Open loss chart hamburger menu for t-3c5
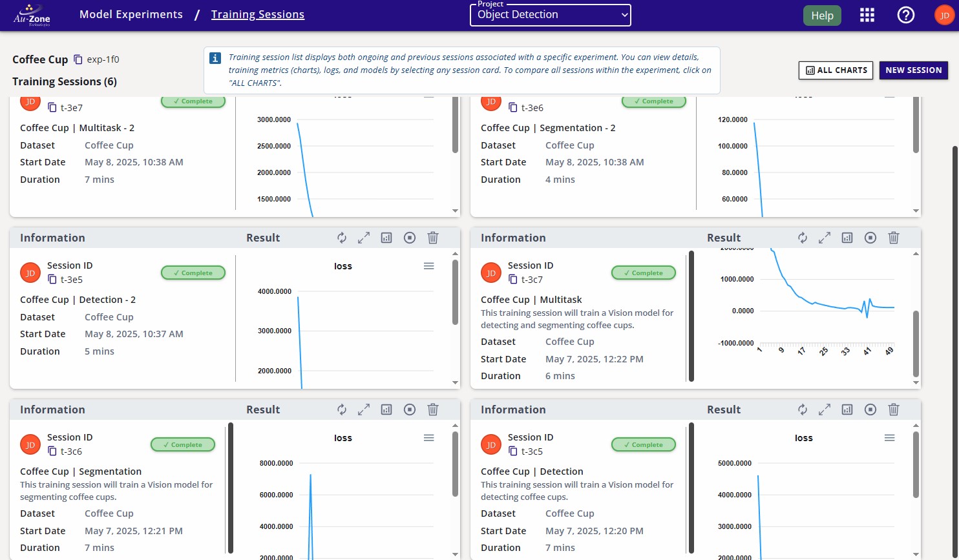 pos(889,438)
